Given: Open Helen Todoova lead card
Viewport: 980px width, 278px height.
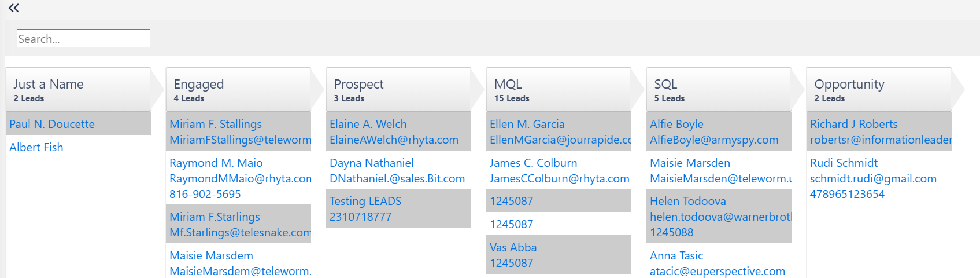Looking at the screenshot, I should 688,201.
